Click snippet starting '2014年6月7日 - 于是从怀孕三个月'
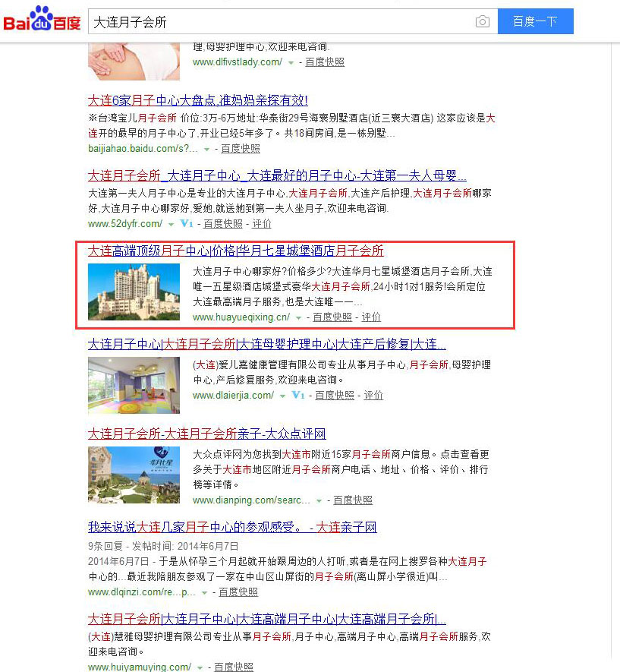620x672 pixels. (288, 569)
